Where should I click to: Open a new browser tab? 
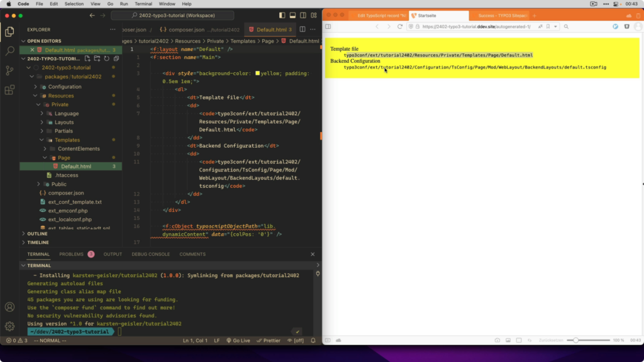click(x=535, y=16)
